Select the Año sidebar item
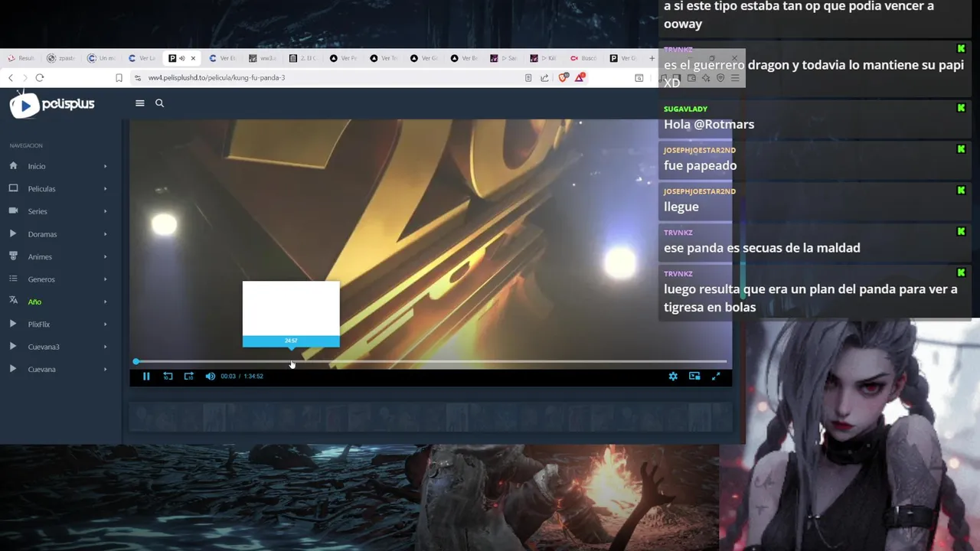 (x=34, y=302)
